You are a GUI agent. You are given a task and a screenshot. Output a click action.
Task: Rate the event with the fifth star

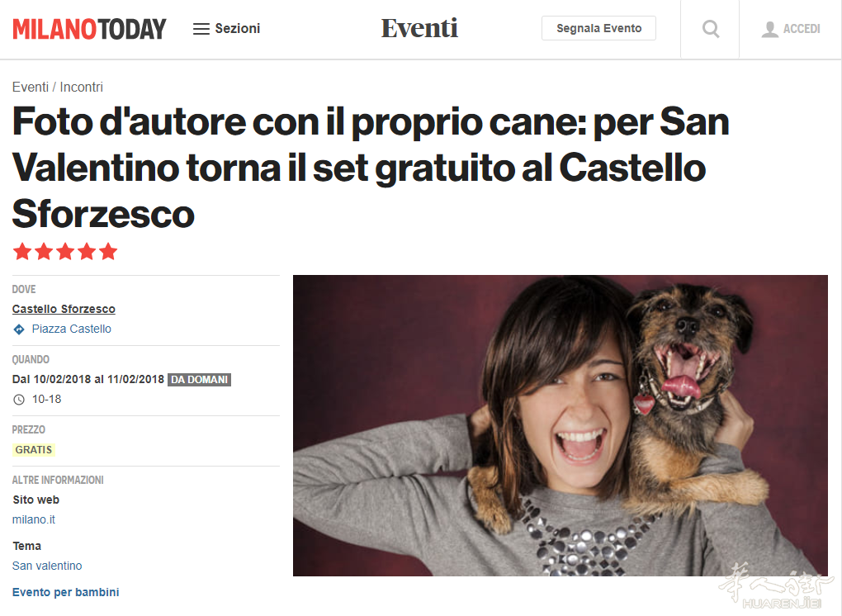(x=108, y=251)
